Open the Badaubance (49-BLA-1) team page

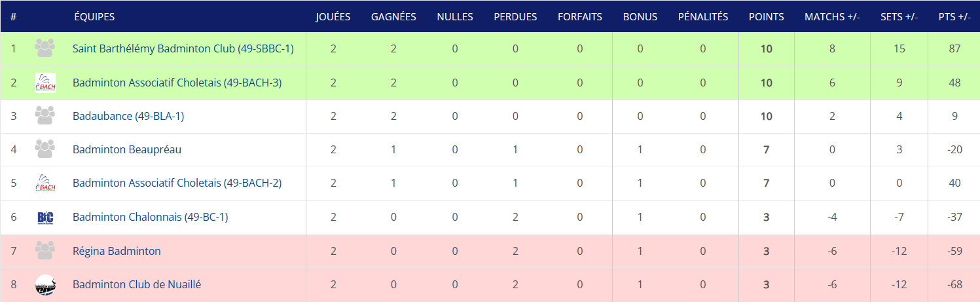pos(128,116)
